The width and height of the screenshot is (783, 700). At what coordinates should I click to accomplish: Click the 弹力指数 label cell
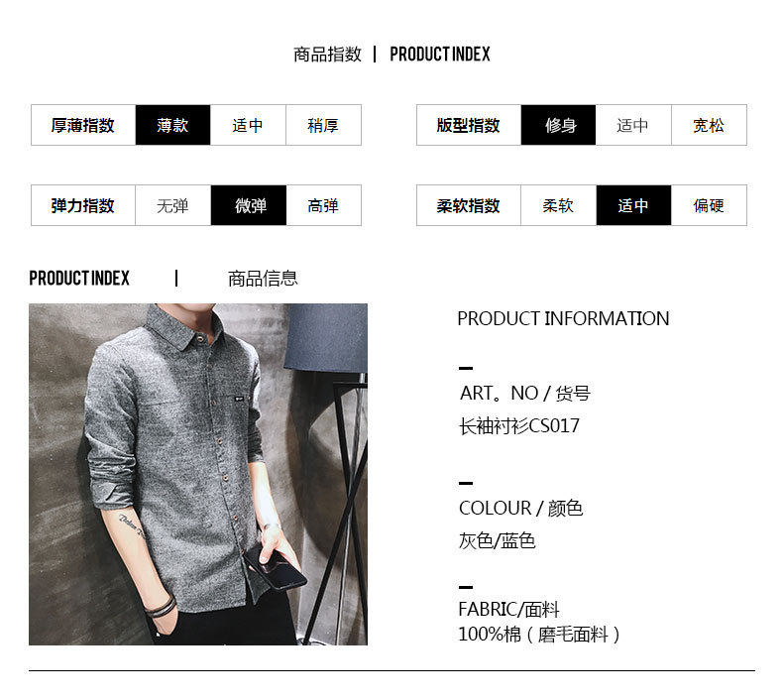pyautogui.click(x=83, y=205)
